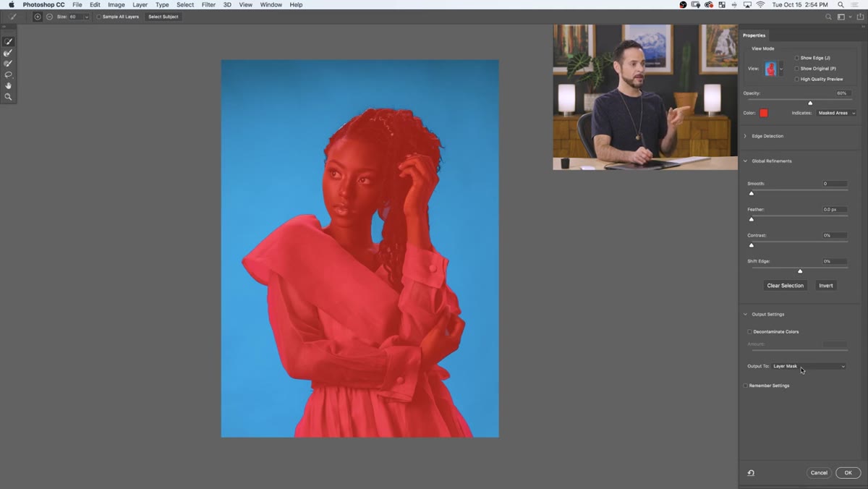The width and height of the screenshot is (868, 489).
Task: Open the Image menu
Action: [x=116, y=4]
